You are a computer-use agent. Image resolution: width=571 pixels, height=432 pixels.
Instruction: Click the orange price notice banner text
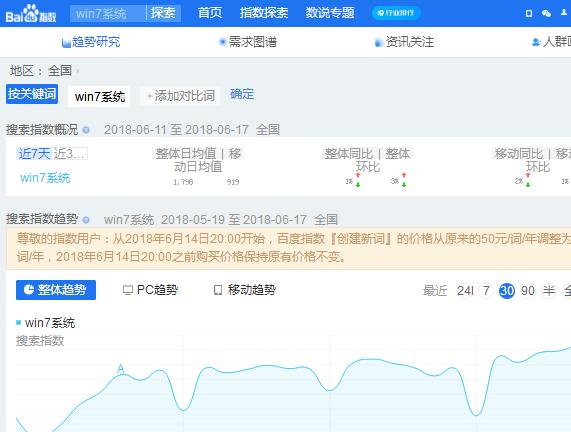(x=288, y=248)
